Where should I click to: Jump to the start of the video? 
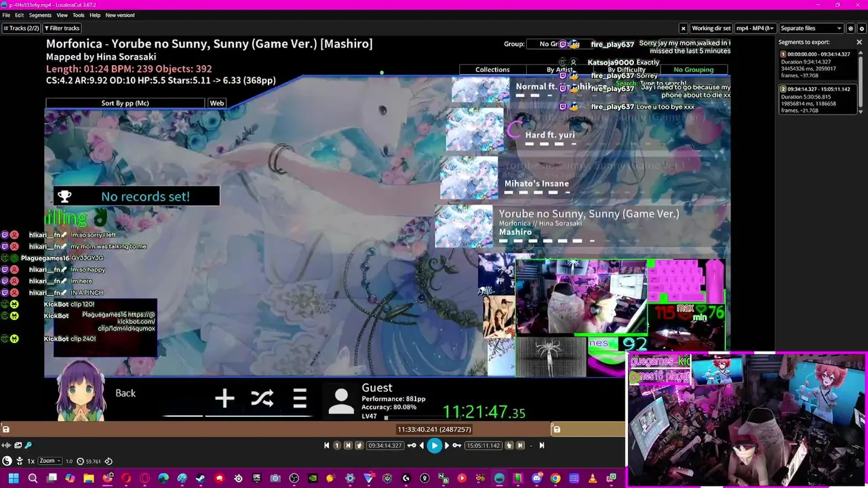click(326, 445)
